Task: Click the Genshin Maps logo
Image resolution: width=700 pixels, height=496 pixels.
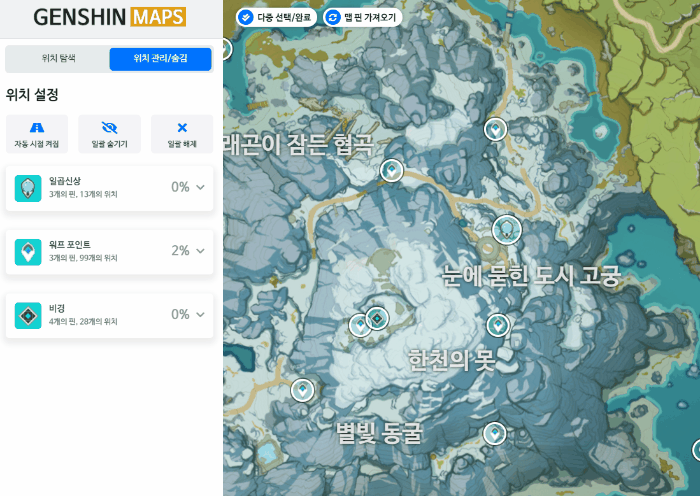Action: coord(109,17)
